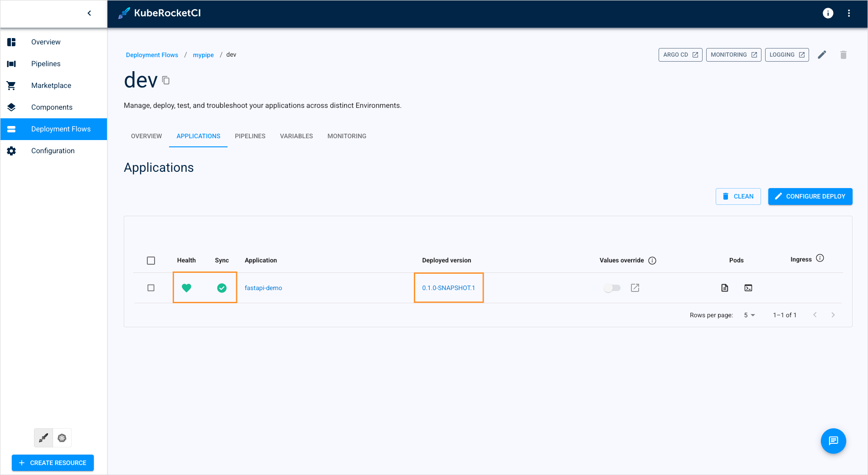Open the three-dot menu in the header
The width and height of the screenshot is (868, 475).
[x=849, y=13]
